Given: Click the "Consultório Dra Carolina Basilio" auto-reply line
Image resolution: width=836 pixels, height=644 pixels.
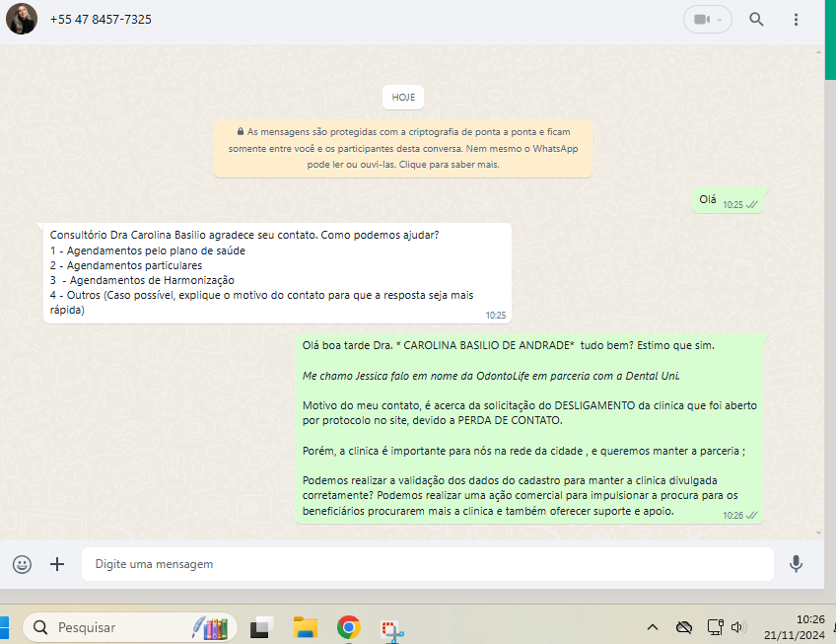Looking at the screenshot, I should coord(244,235).
